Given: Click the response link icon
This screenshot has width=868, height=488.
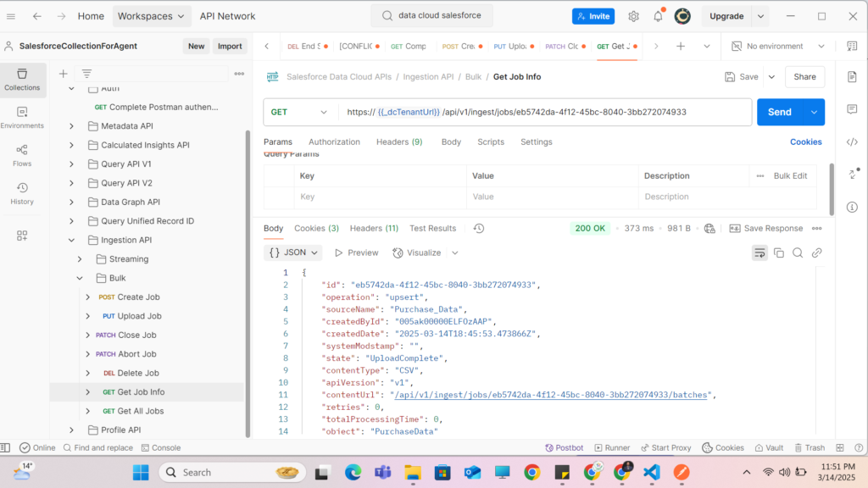Looking at the screenshot, I should (x=816, y=252).
